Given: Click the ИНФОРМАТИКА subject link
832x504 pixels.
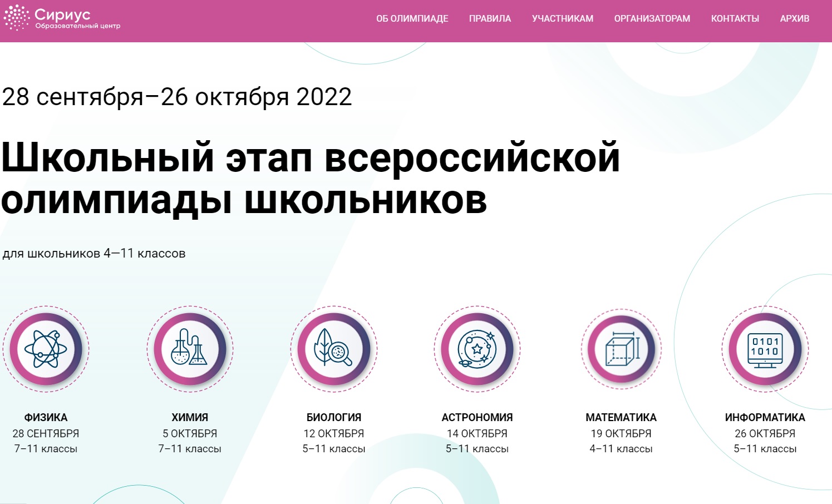Looking at the screenshot, I should (x=765, y=417).
